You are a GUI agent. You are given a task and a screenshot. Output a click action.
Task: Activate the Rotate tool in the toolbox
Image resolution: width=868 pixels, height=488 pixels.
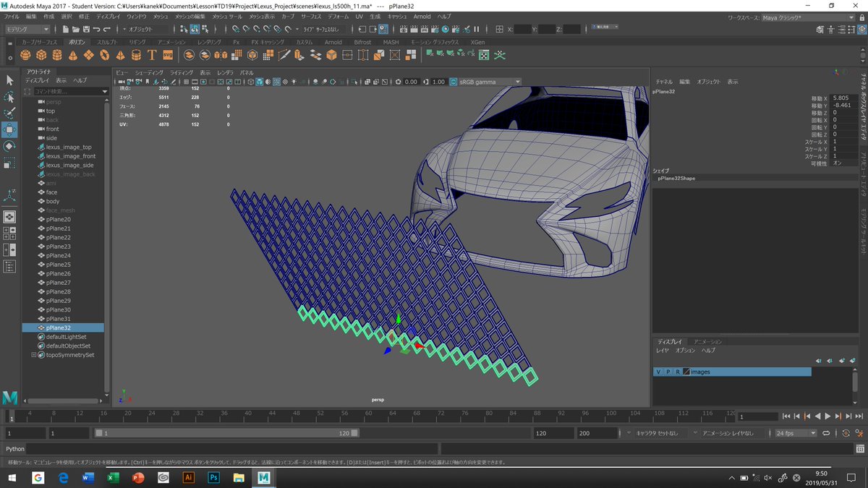coord(9,146)
